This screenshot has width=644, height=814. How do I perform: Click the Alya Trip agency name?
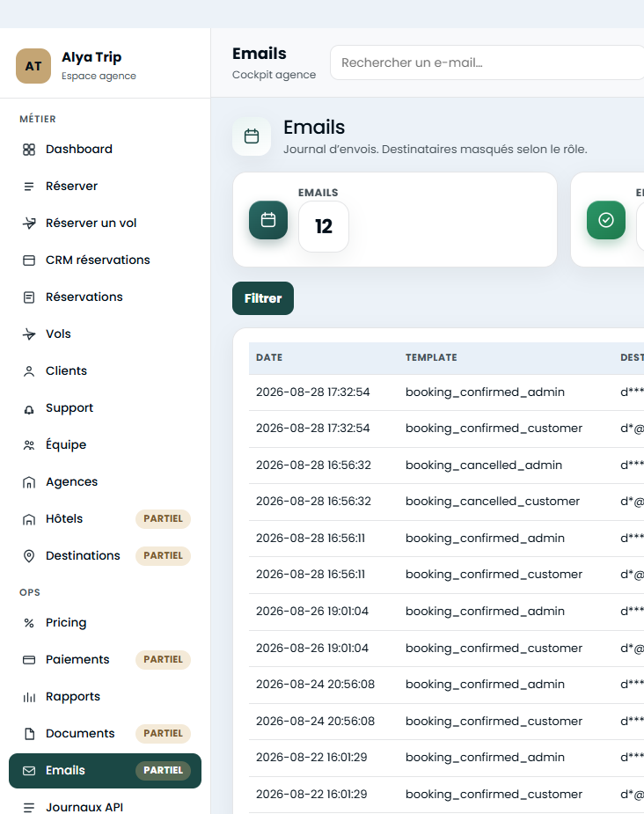click(x=91, y=57)
